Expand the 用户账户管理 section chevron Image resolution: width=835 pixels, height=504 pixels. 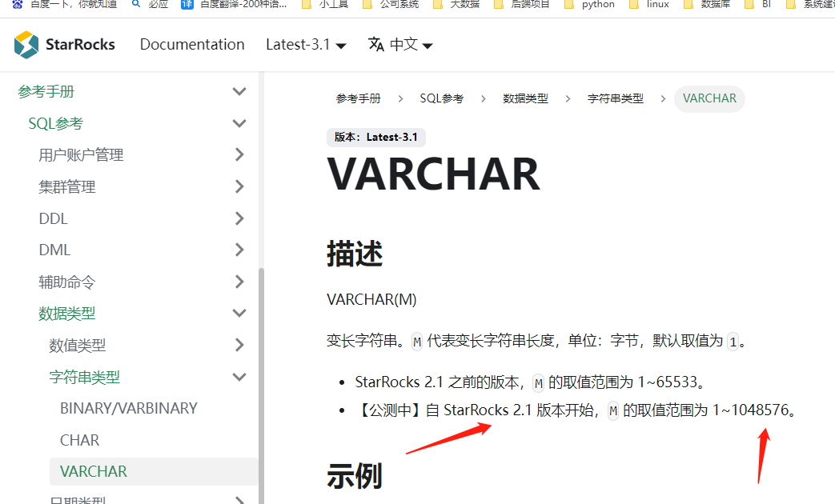tap(239, 155)
